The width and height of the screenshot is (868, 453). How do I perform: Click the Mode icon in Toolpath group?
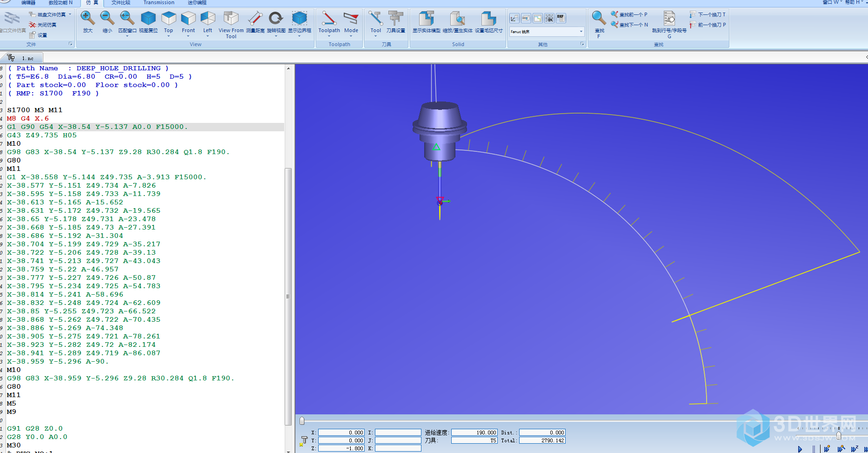pos(351,19)
